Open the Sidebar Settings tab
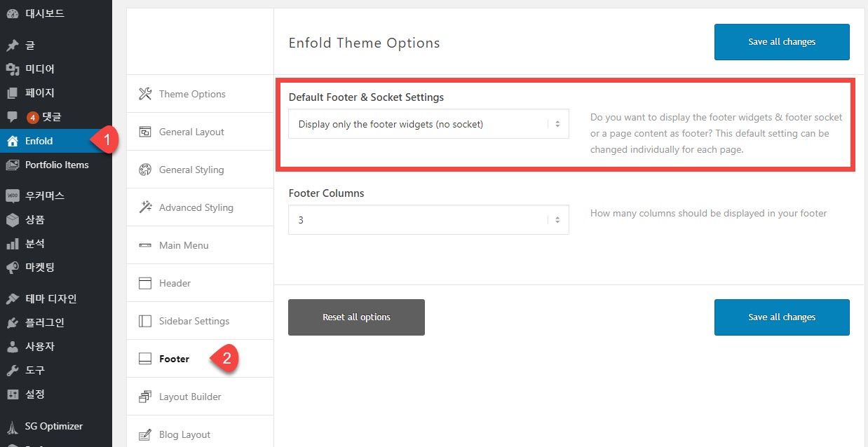 tap(200, 321)
